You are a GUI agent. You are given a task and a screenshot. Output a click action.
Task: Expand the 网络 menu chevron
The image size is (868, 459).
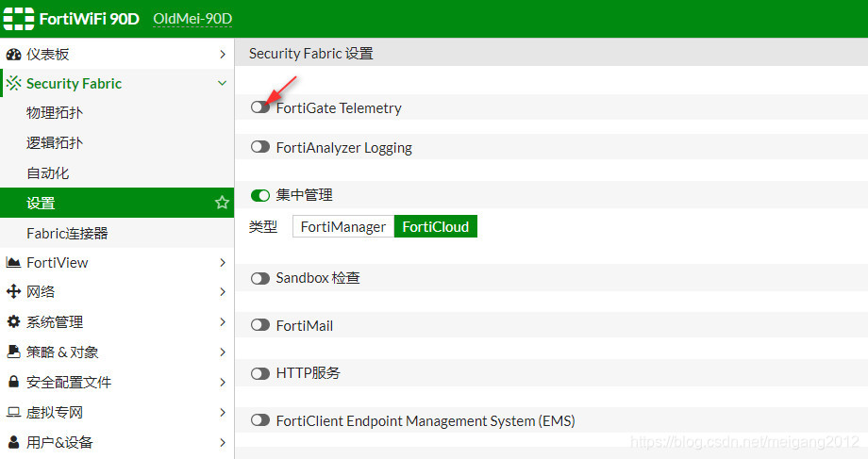[x=223, y=291]
